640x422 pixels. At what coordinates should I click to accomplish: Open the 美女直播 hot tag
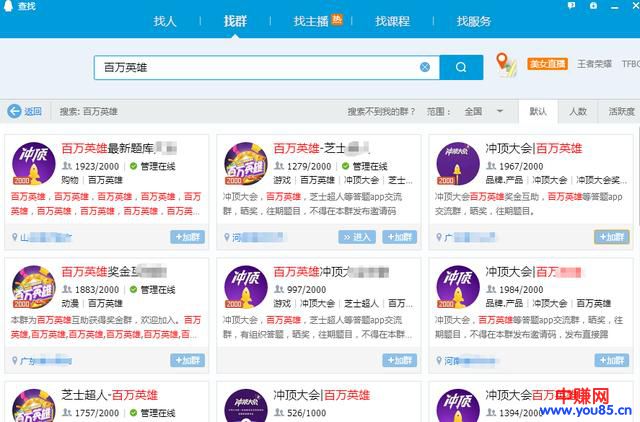(x=548, y=64)
